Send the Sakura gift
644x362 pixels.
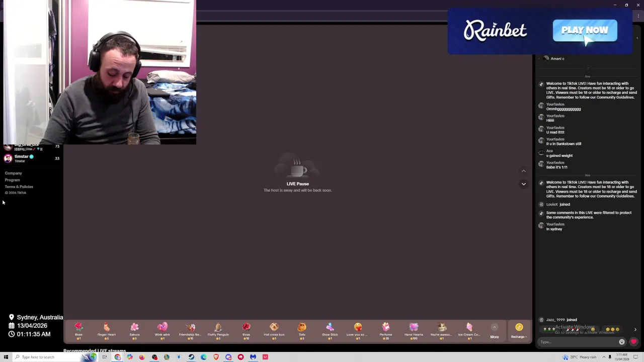point(134,331)
